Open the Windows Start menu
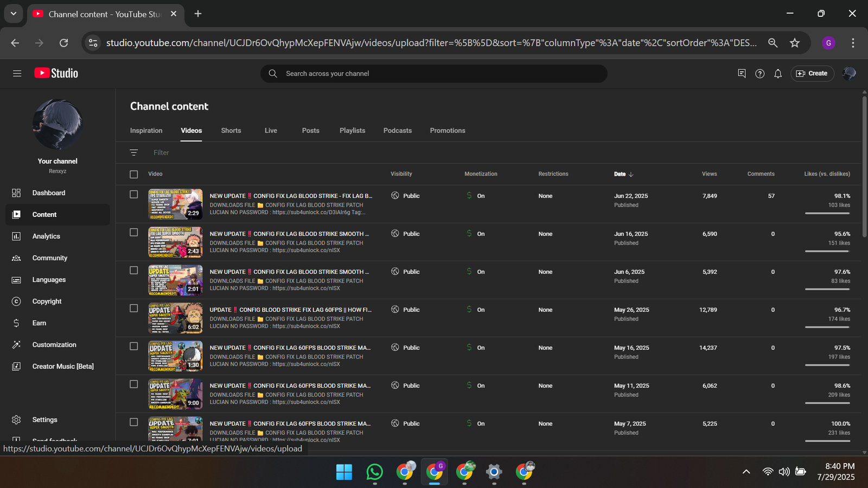Screen dimensions: 868x488 point(344,472)
